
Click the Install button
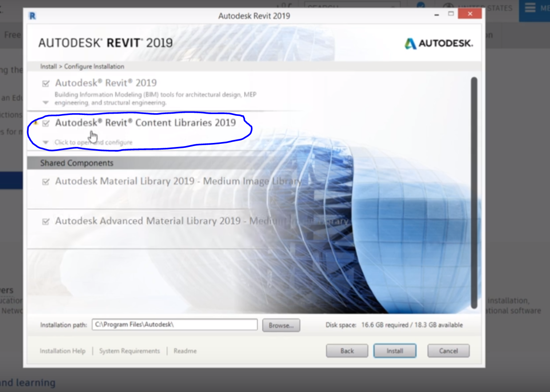(395, 351)
